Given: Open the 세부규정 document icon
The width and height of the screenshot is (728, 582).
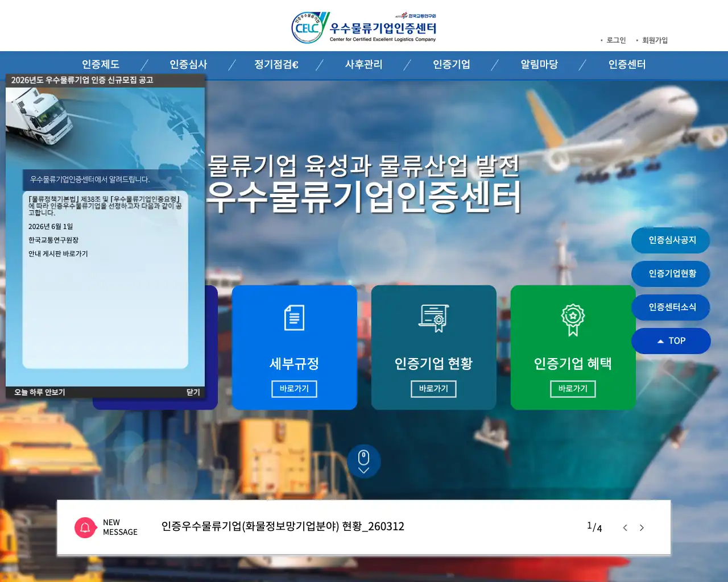Looking at the screenshot, I should [x=294, y=318].
